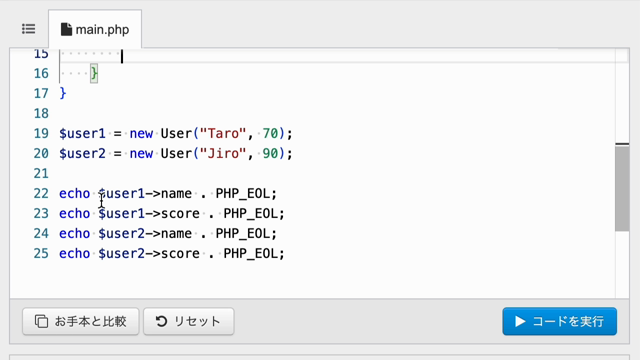Click the closing brace on line 17
This screenshot has width=640, height=360.
[62, 93]
